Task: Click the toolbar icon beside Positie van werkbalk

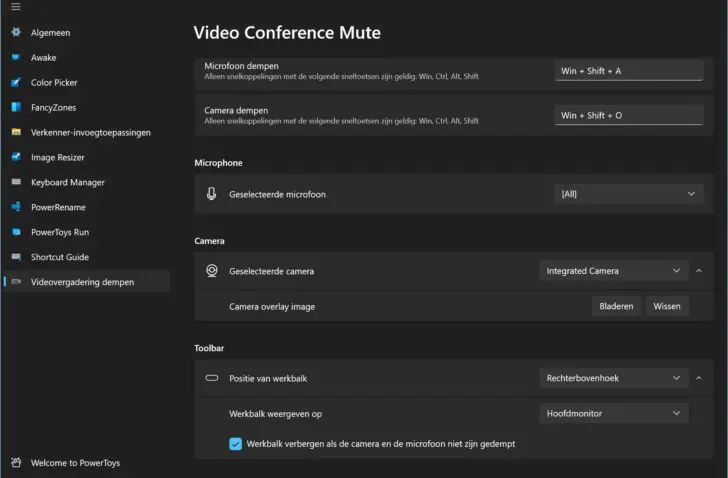Action: tap(212, 378)
